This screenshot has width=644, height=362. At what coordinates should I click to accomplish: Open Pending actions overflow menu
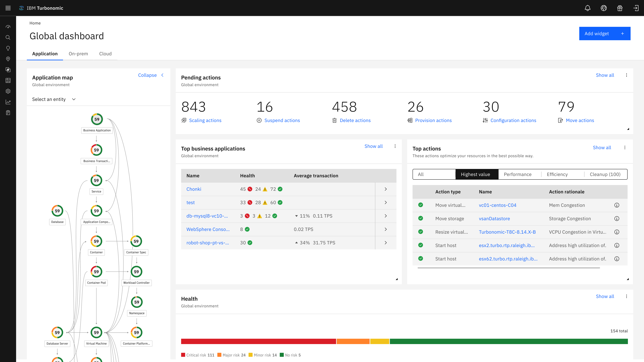coord(627,75)
